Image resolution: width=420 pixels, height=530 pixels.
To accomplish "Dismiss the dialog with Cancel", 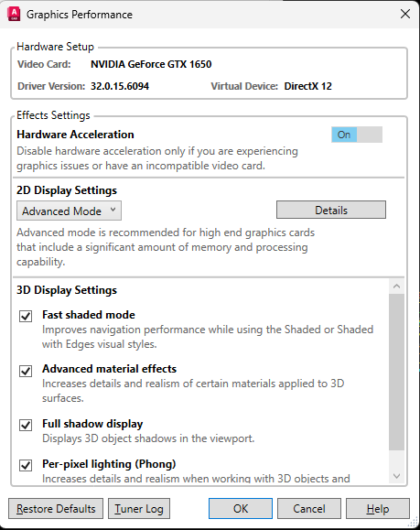I will point(309,508).
